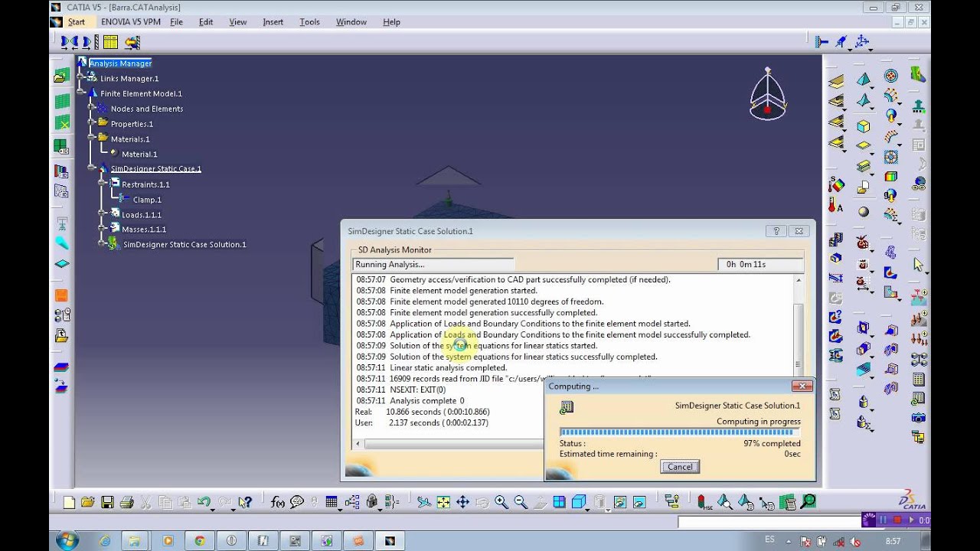Click the help question mark in SimDesigner dialog

(x=776, y=231)
